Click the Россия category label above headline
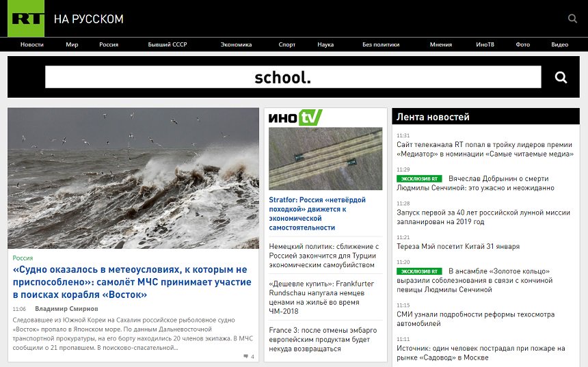Screen dimensions: 588x367 23,258
